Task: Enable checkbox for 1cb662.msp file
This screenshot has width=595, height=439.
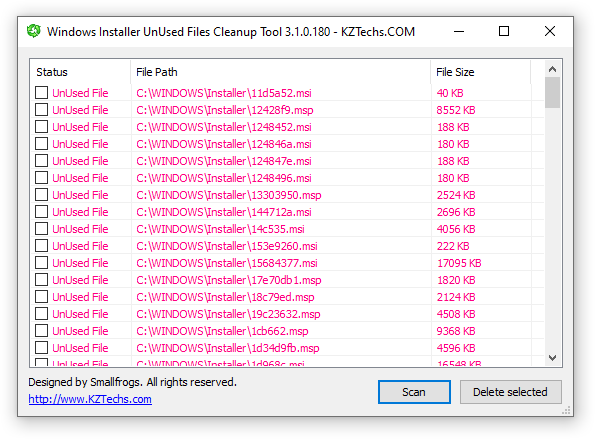Action: pos(41,330)
